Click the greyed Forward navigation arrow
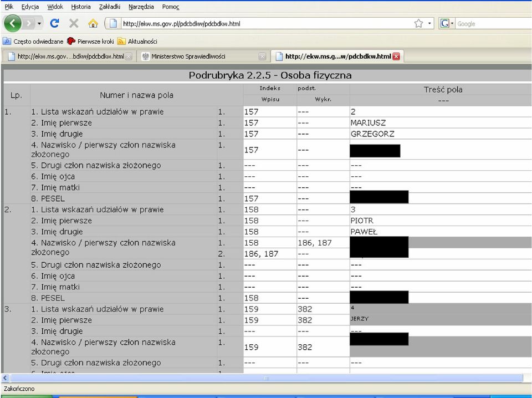The width and height of the screenshot is (532, 398). [x=29, y=23]
